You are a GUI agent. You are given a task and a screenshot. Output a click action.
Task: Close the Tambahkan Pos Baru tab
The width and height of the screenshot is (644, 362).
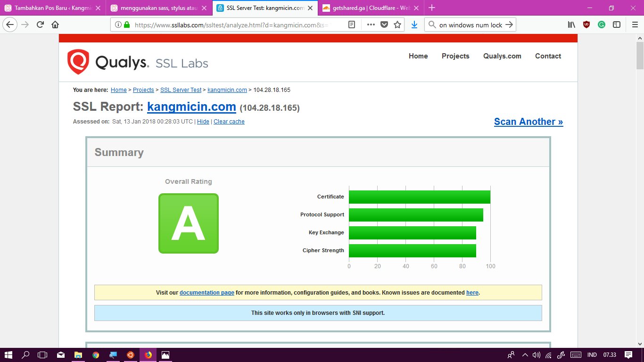(98, 8)
